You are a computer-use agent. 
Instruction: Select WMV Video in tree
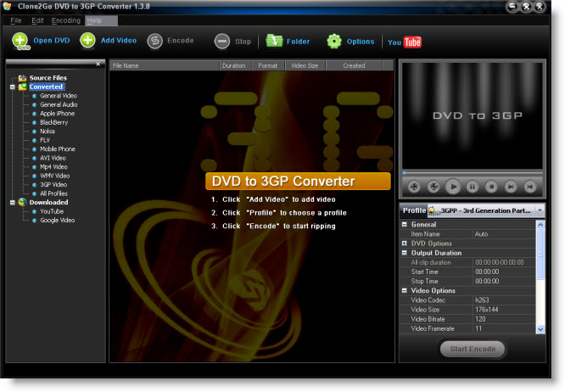tap(55, 176)
